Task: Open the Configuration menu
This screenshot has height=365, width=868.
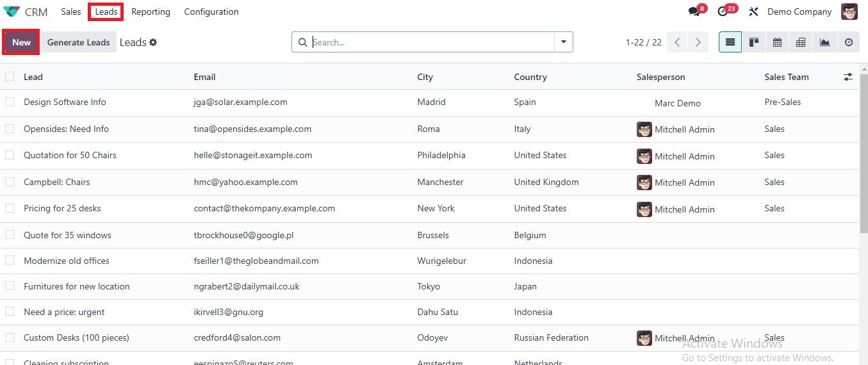Action: [211, 12]
